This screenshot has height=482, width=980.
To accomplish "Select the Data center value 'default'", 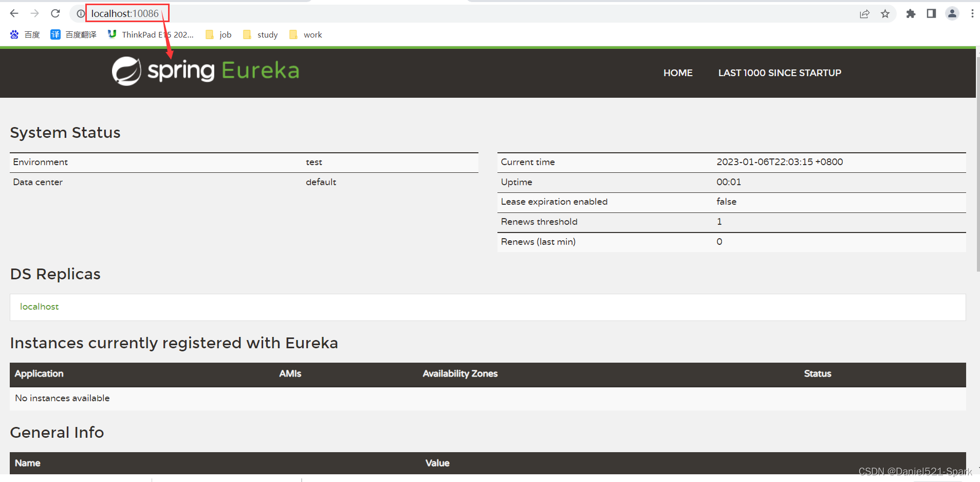I will pos(321,182).
